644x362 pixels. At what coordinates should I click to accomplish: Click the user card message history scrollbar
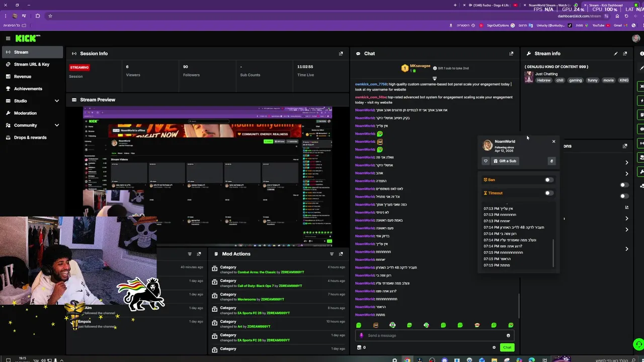553,253
